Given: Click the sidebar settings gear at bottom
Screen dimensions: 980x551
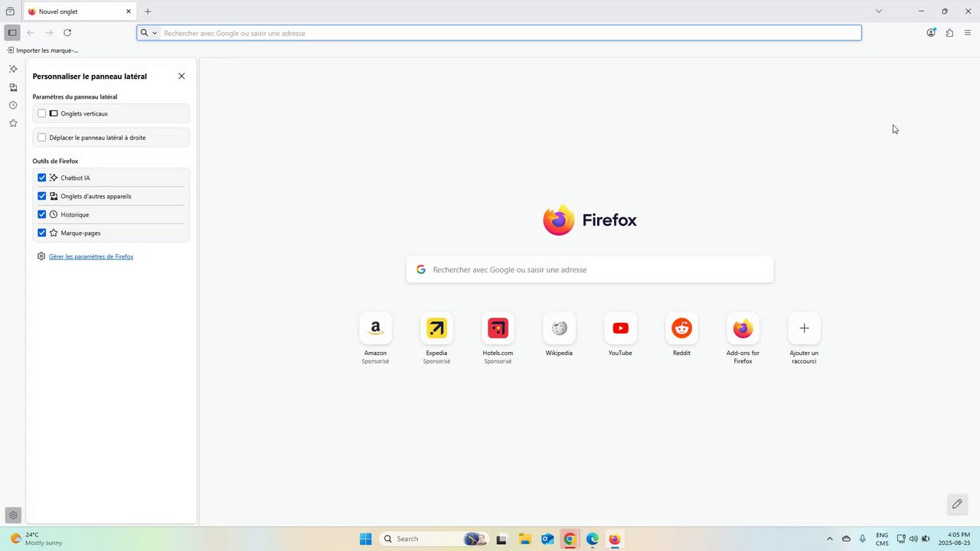Looking at the screenshot, I should (13, 516).
